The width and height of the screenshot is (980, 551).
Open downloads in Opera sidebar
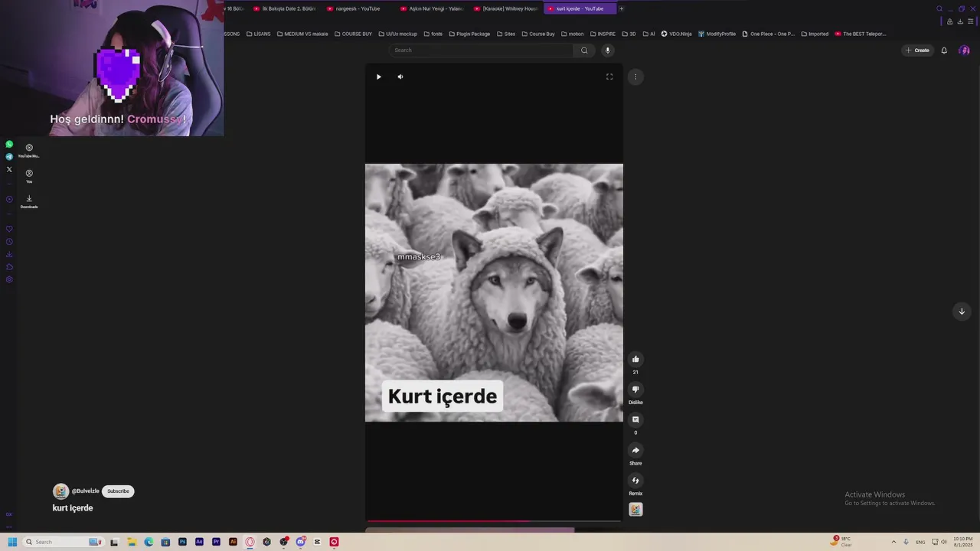[x=9, y=254]
